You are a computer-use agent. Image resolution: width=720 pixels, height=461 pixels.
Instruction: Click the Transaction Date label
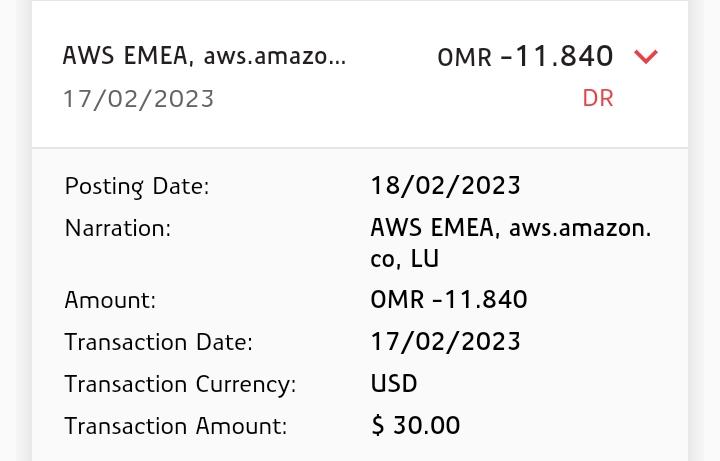(x=158, y=342)
